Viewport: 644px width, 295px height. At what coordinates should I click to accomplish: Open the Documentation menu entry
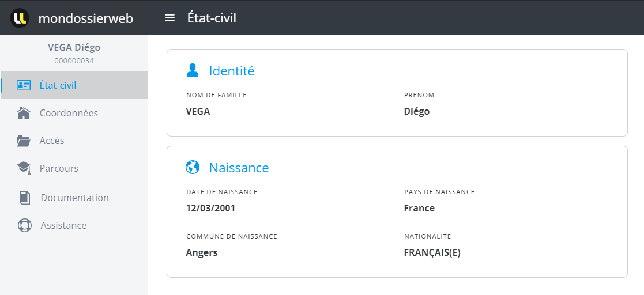74,198
